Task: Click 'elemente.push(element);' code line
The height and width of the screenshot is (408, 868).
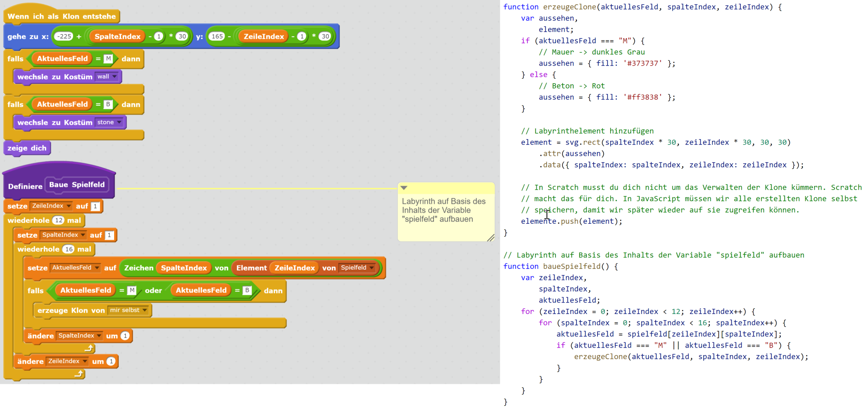Action: coord(572,221)
